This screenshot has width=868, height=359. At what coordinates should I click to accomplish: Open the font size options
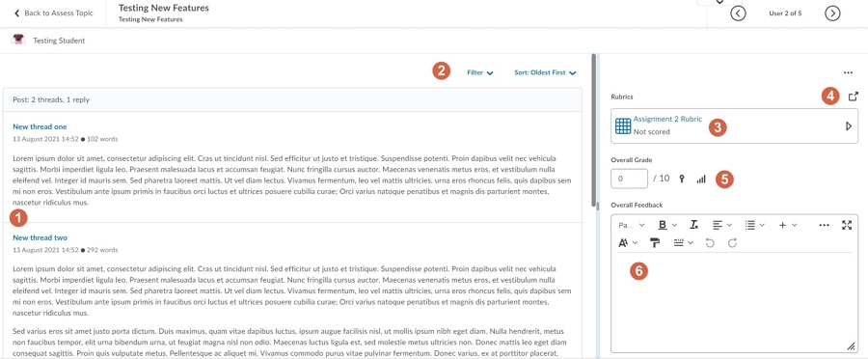[628, 242]
